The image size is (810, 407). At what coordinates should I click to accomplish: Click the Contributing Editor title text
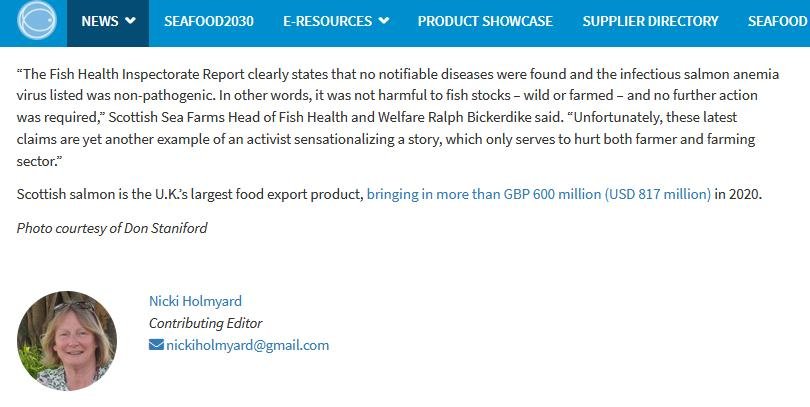[x=205, y=323]
